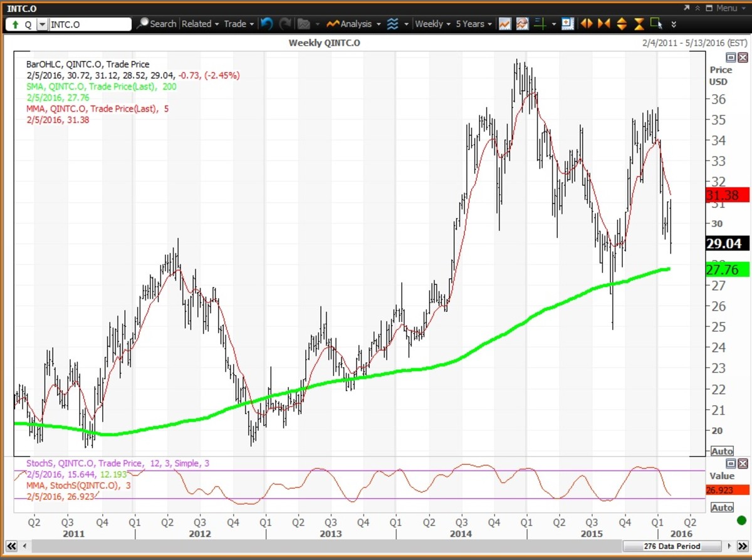Select the zoom box tool
Viewport: 752px width, 560px height.
657,24
